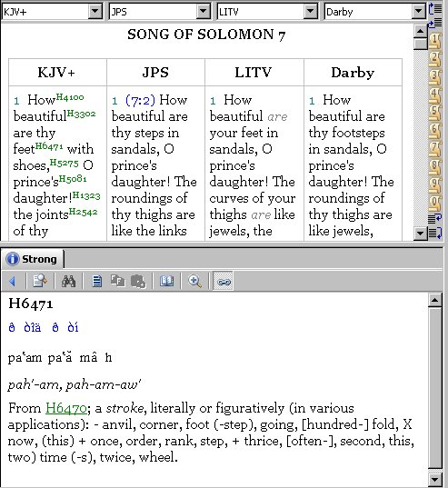Viewport: 448px width, 488px height.
Task: Click italic word 'stroke' in definition
Action: point(125,408)
